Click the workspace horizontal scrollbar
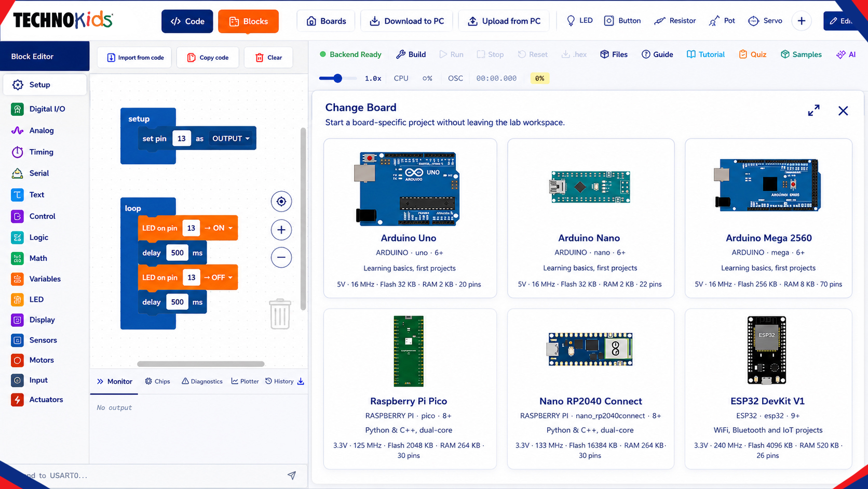868x489 pixels. [x=201, y=364]
